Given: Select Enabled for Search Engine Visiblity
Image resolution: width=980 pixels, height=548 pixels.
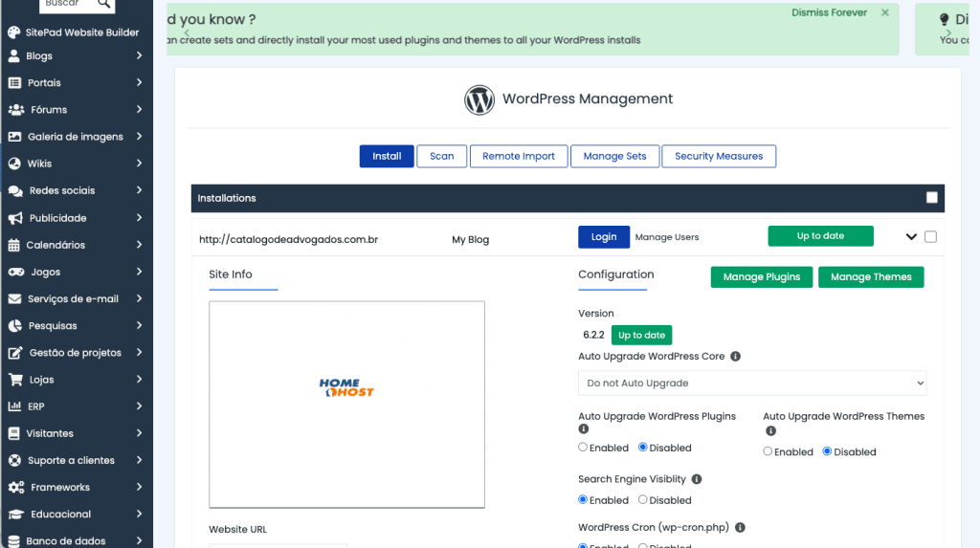Looking at the screenshot, I should [x=583, y=499].
